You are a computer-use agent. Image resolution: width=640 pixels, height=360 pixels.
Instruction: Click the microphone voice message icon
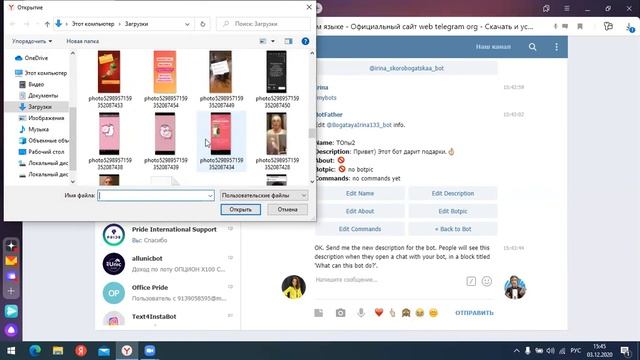[x=361, y=313]
